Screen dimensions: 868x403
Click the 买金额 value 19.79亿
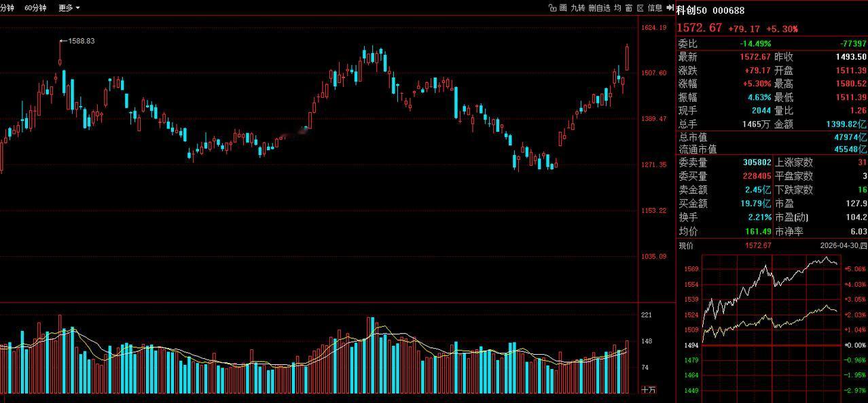756,204
